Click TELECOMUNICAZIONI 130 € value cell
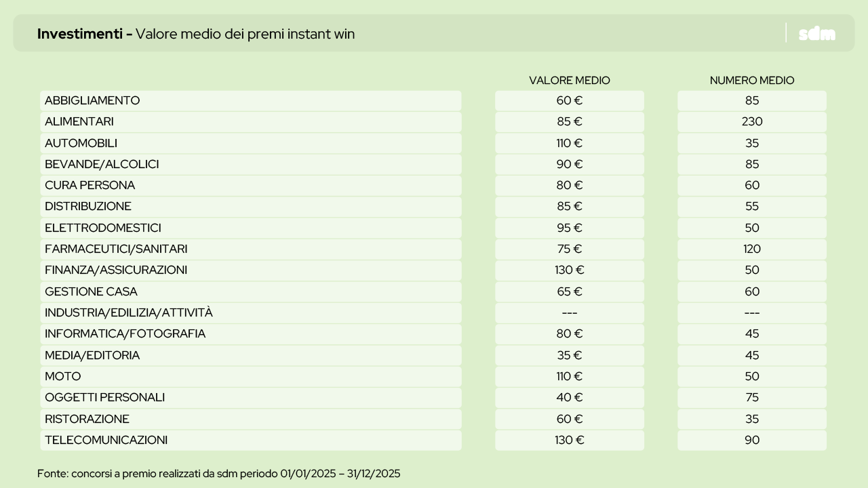The height and width of the screenshot is (488, 868). pyautogui.click(x=569, y=440)
